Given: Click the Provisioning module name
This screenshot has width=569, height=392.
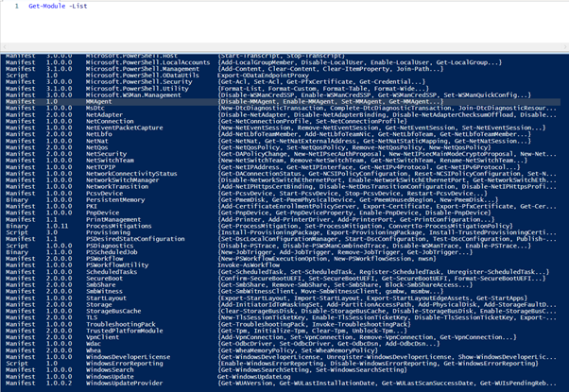Looking at the screenshot, I should tap(108, 232).
